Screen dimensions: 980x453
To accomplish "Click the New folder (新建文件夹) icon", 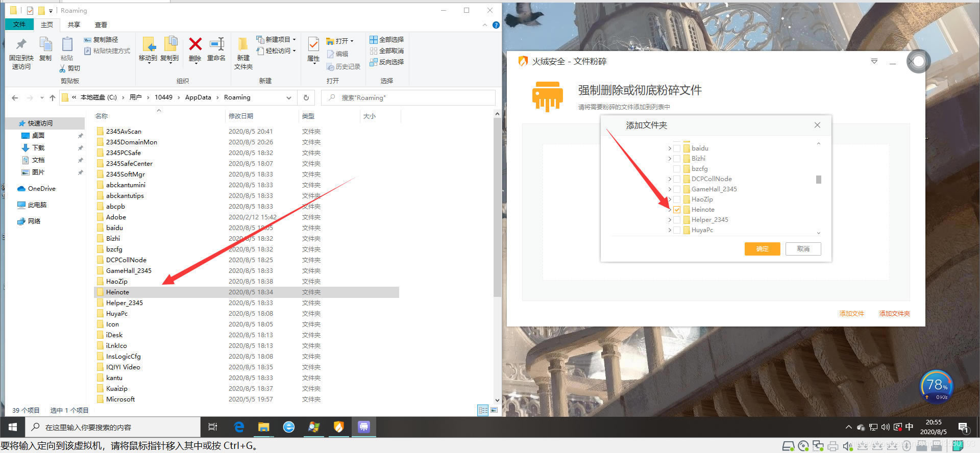I will [x=243, y=44].
